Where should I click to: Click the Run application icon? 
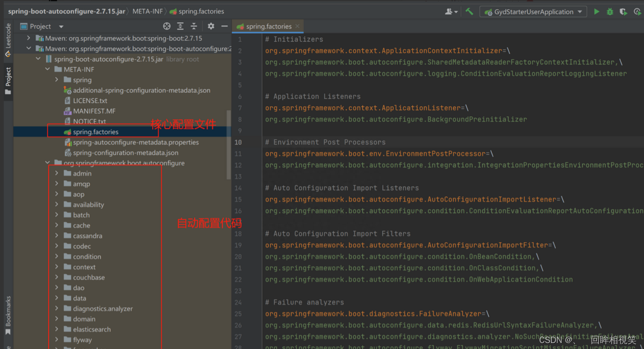(596, 11)
